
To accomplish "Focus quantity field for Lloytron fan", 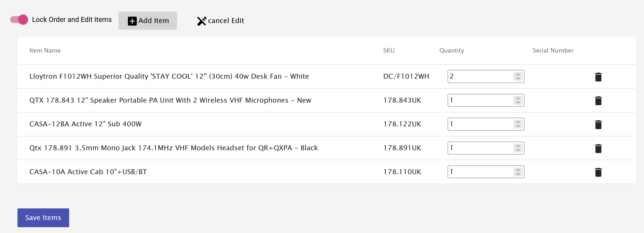I will [x=485, y=76].
